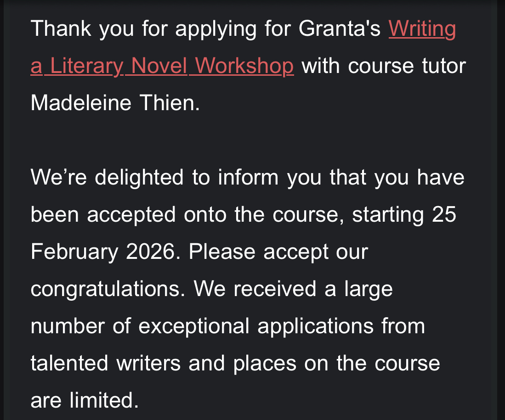Click the word "delighted" in the message
This screenshot has width=505, height=420.
[x=139, y=178]
